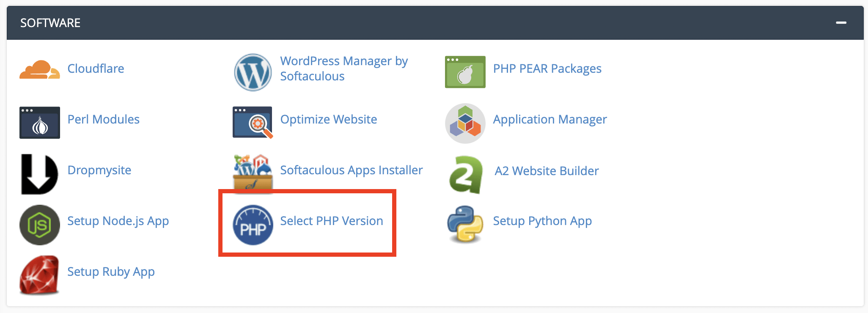The image size is (868, 313).
Task: Go to PHP PEAR Packages link
Action: 547,69
